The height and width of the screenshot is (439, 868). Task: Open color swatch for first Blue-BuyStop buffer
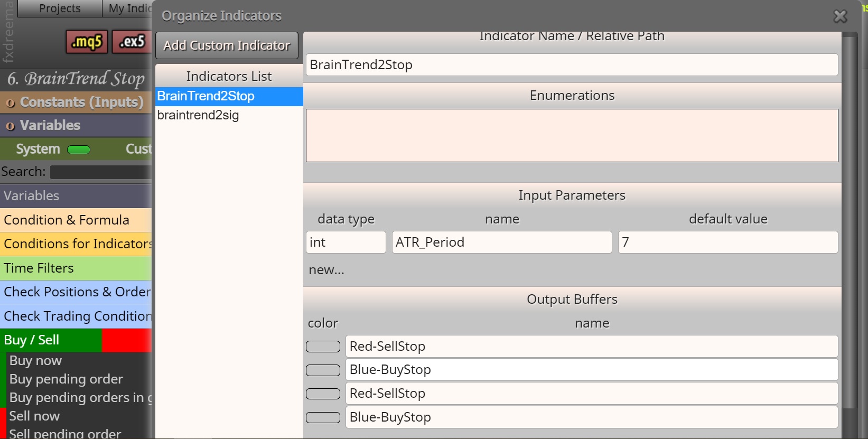coord(323,370)
